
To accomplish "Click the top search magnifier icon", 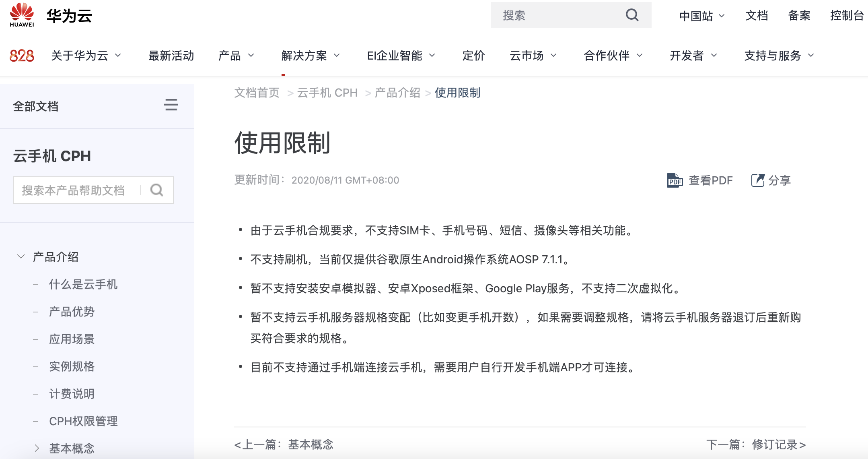I will [632, 15].
